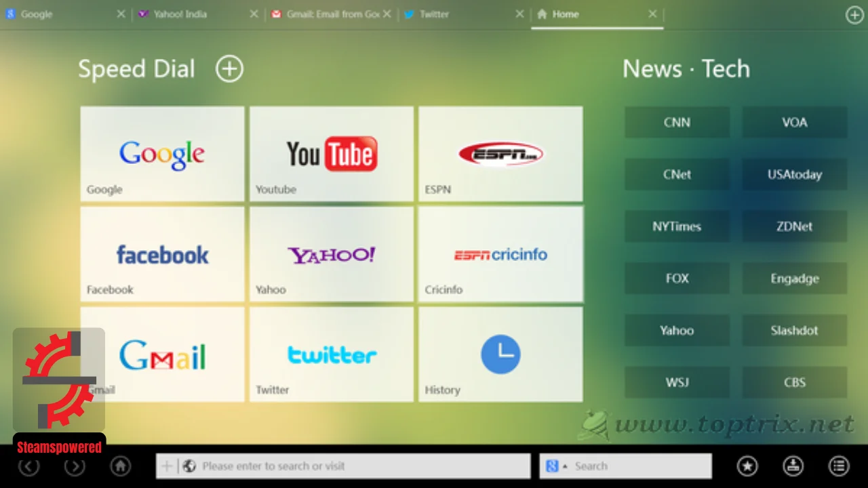The height and width of the screenshot is (488, 868).
Task: Click the Search input box
Action: pos(625,466)
